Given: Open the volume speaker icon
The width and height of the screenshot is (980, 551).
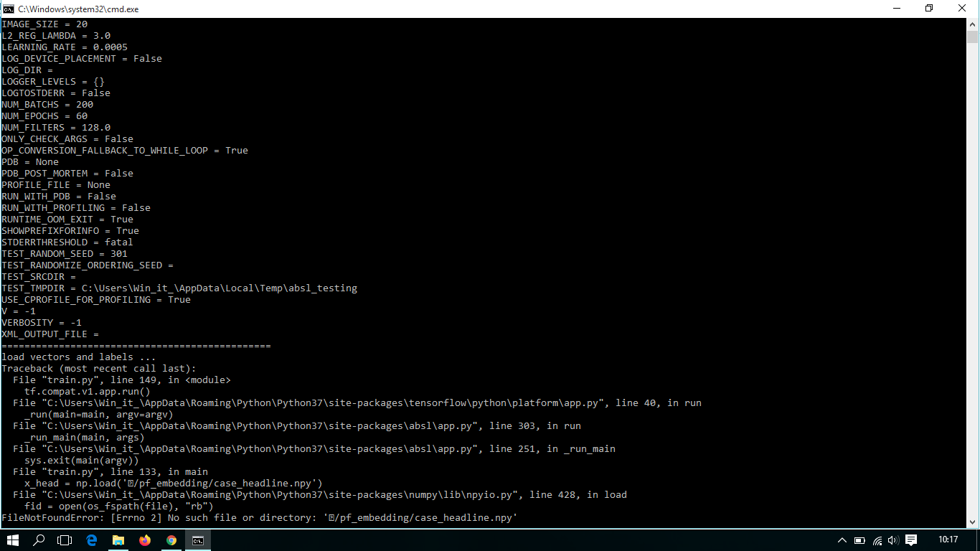Looking at the screenshot, I should point(893,540).
